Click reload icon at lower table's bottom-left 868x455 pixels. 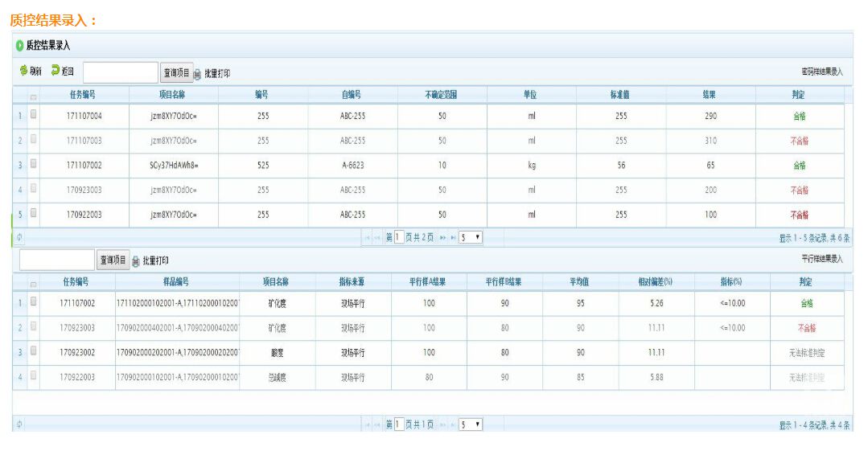(19, 424)
